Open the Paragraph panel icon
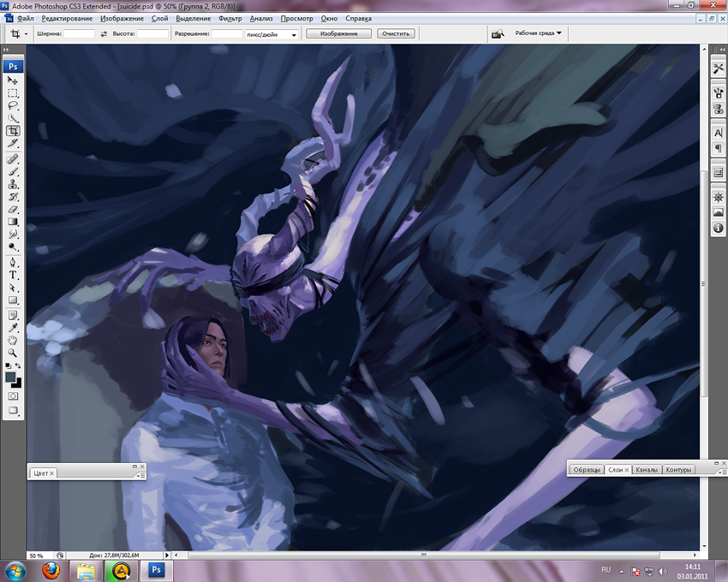This screenshot has height=582, width=728. coord(719,149)
